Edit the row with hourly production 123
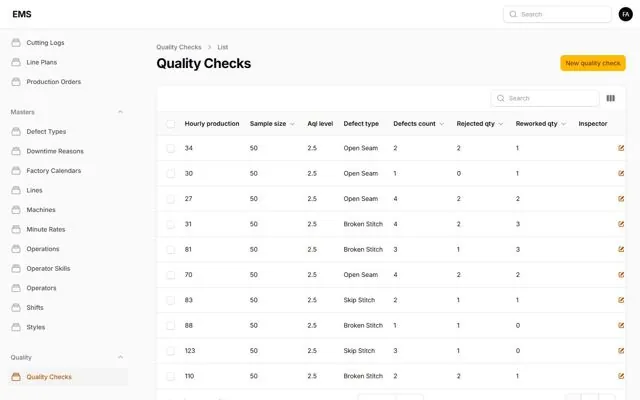This screenshot has width=640, height=400. (621, 351)
